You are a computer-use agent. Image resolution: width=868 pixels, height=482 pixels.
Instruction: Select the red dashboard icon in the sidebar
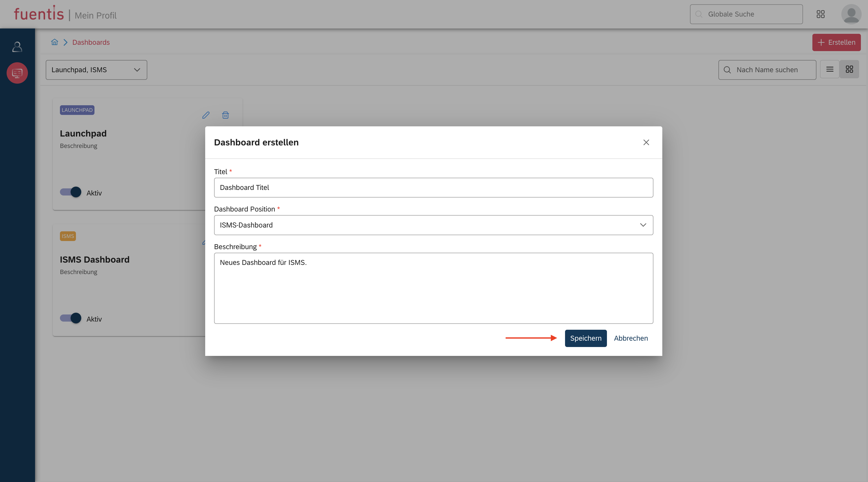17,72
